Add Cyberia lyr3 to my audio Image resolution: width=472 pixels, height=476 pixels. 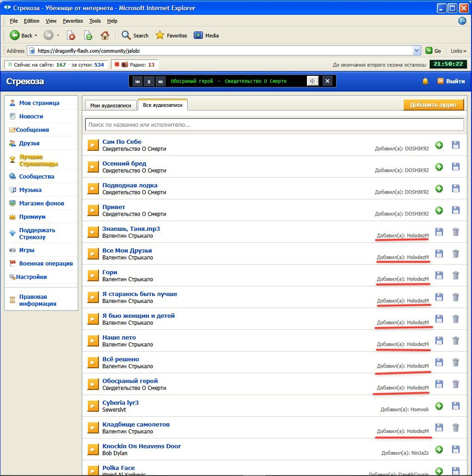(x=439, y=406)
